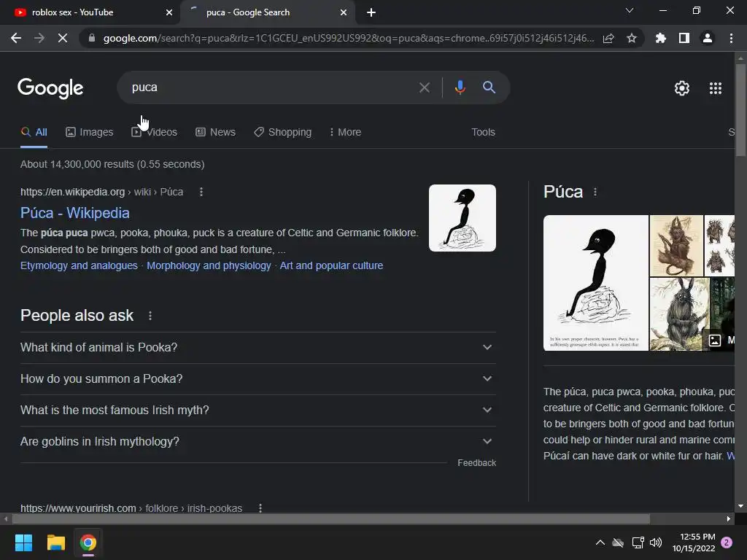
Task: Go to the Google homepage logo
Action: (x=50, y=88)
